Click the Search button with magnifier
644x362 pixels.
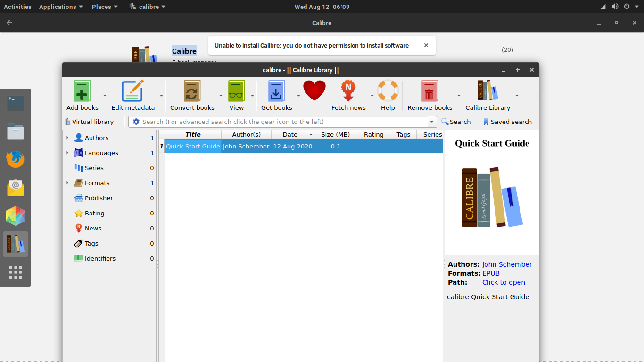click(456, 122)
